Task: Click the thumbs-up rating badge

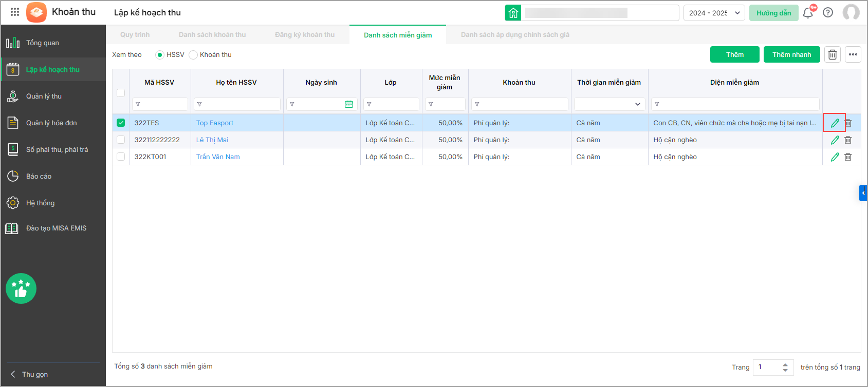Action: pos(21,288)
